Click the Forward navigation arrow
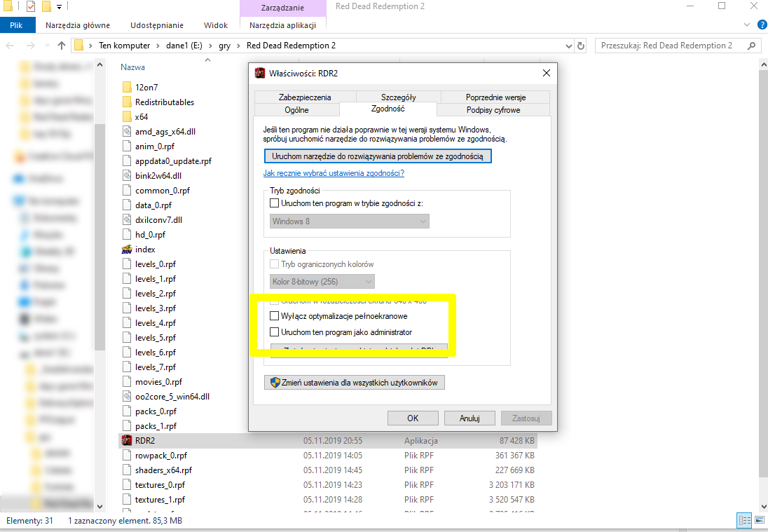 pyautogui.click(x=31, y=46)
